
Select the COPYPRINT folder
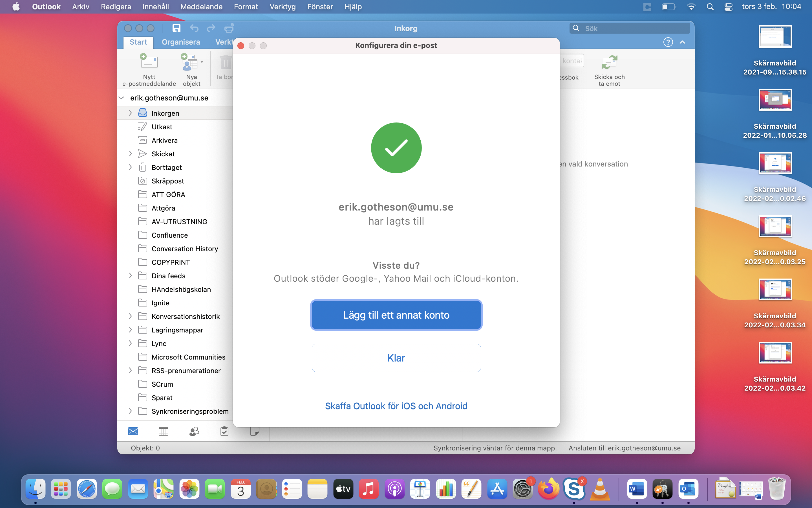pyautogui.click(x=175, y=262)
